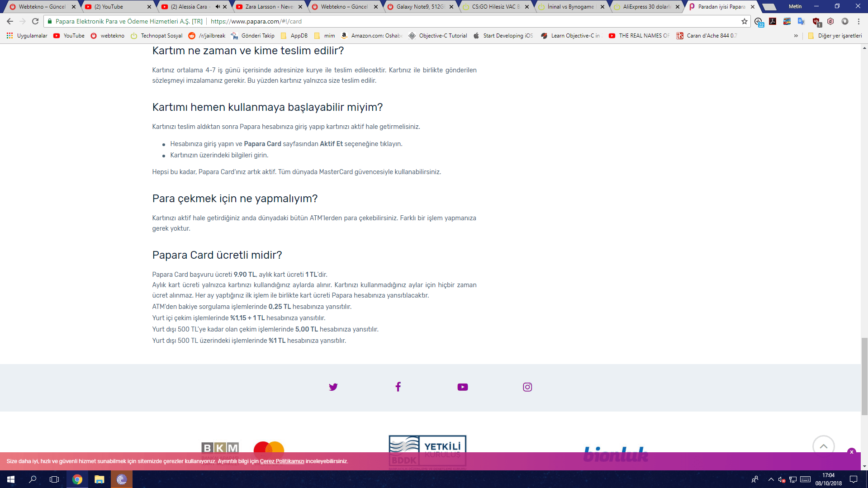
Task: Click the address bar URL field
Action: pyautogui.click(x=397, y=21)
